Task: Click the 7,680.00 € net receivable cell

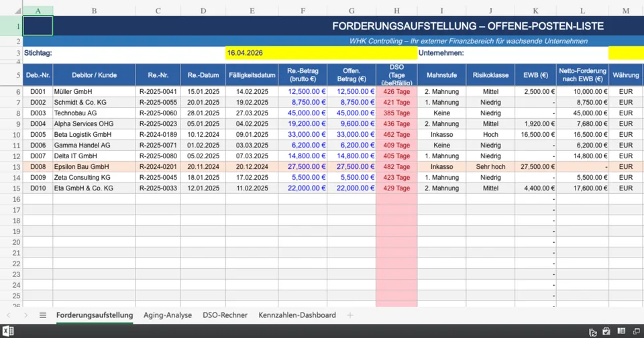Action: 582,123
